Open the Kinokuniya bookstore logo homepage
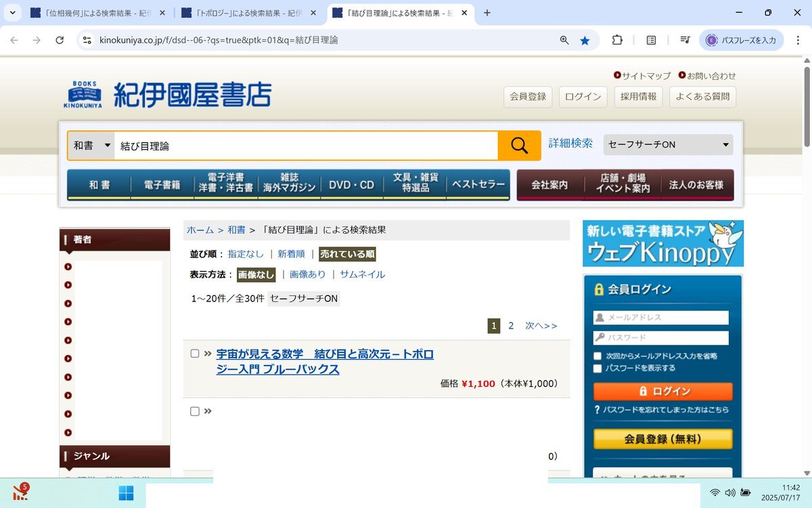 (x=167, y=95)
